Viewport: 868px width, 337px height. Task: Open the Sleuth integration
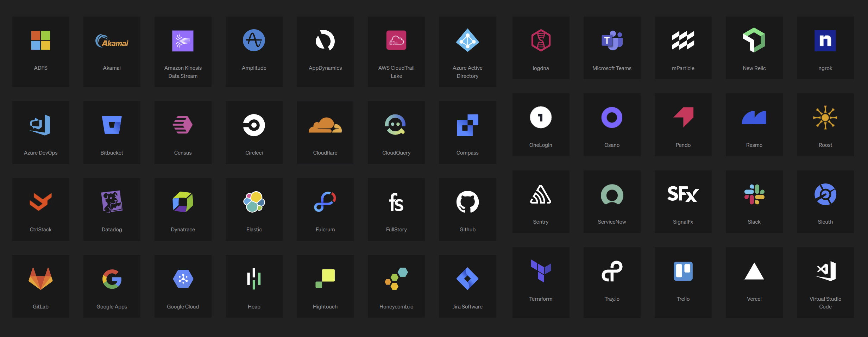click(x=825, y=202)
